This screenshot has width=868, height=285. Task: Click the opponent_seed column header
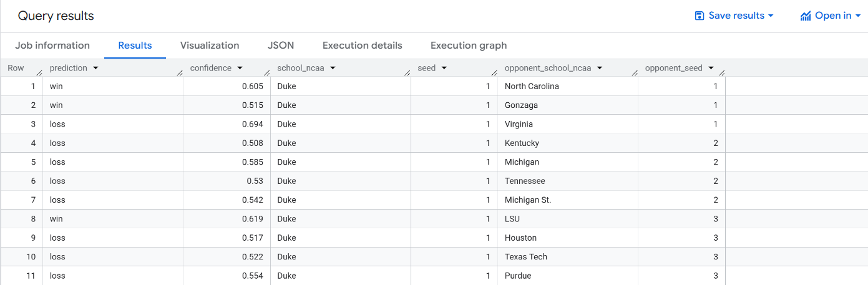click(674, 68)
